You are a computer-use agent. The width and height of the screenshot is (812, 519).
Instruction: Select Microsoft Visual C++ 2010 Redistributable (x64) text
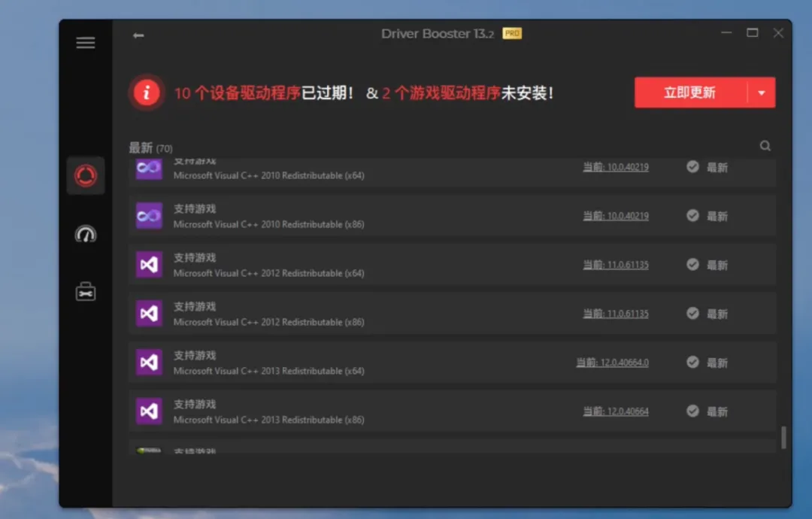point(268,175)
